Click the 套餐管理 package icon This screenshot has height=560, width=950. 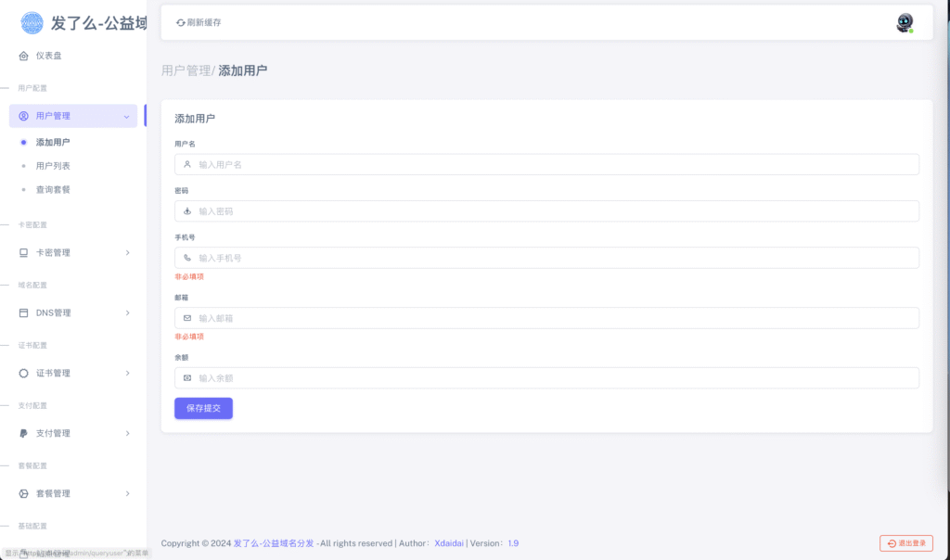tap(23, 493)
